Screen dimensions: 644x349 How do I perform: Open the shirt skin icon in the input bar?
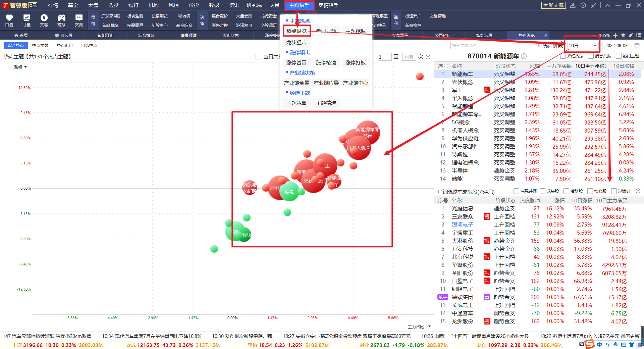(x=632, y=345)
